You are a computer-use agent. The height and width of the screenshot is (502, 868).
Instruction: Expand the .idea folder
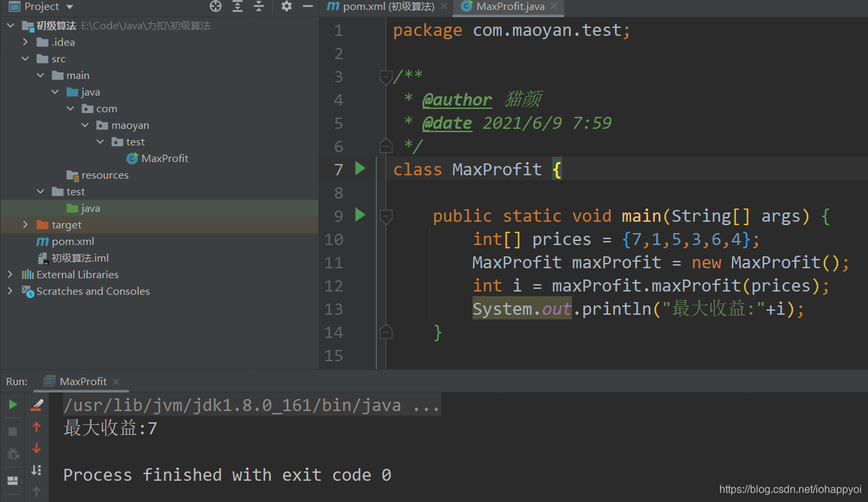pyautogui.click(x=25, y=42)
